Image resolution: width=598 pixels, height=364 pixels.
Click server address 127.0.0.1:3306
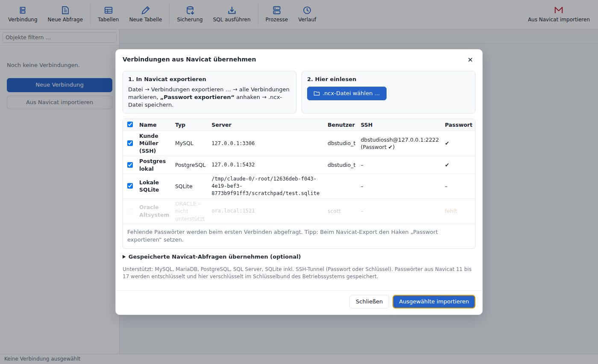click(x=233, y=143)
